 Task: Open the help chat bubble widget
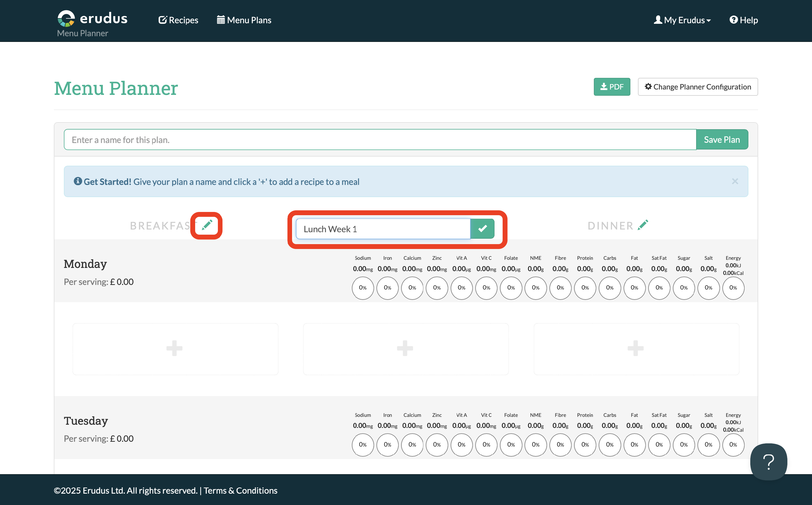[768, 461]
